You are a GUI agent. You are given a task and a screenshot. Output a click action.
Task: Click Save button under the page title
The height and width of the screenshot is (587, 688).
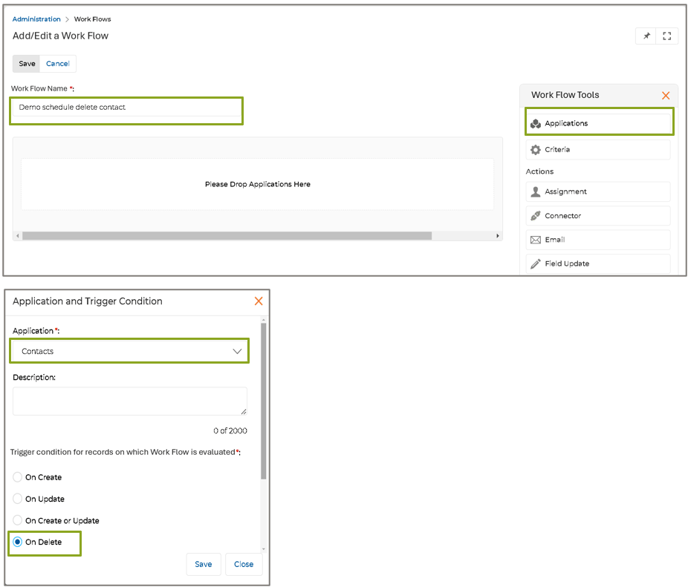coord(27,64)
